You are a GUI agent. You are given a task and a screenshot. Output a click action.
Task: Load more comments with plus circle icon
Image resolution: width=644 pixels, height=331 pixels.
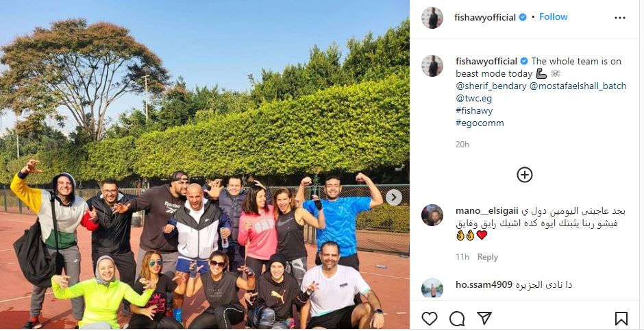[525, 175]
